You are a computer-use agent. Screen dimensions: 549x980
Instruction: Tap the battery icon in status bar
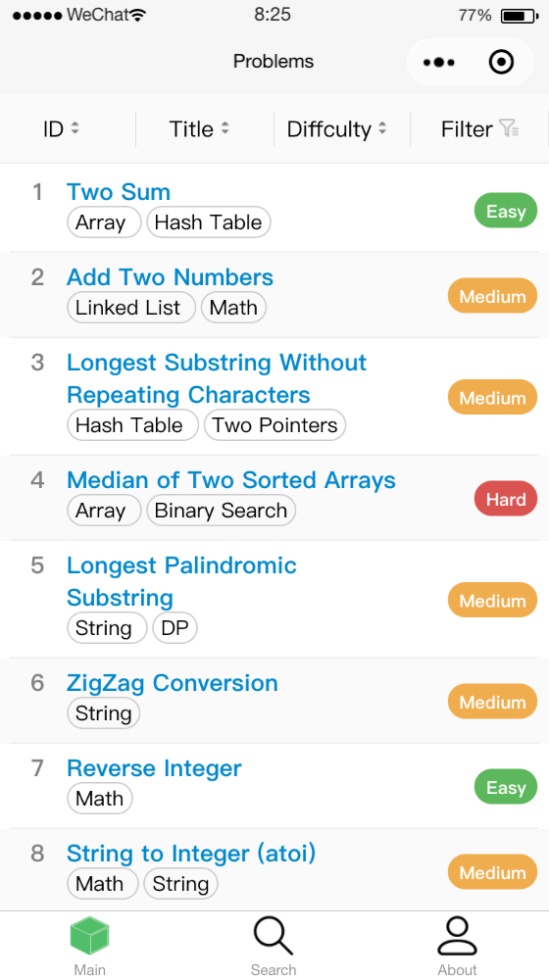pos(519,16)
